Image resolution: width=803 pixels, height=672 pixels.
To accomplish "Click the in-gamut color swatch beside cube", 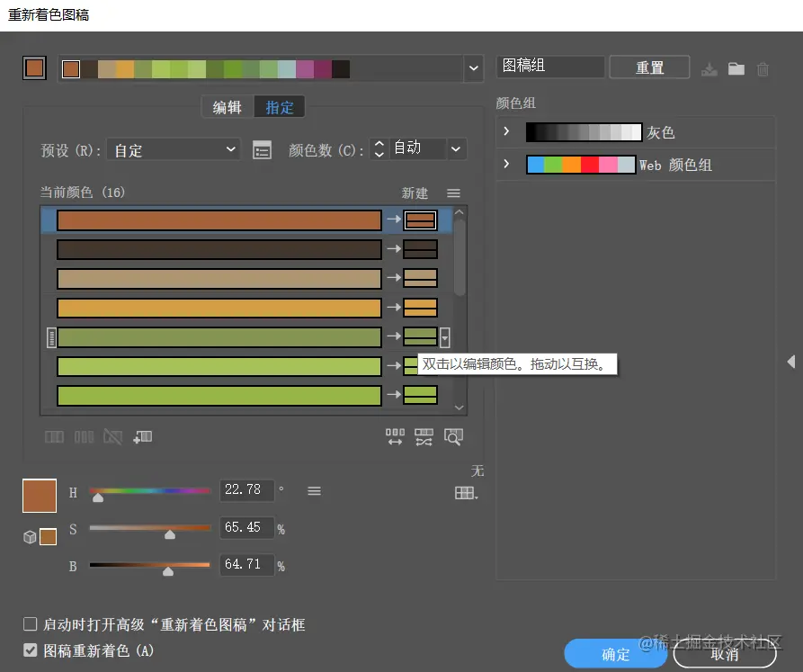I will 49,537.
